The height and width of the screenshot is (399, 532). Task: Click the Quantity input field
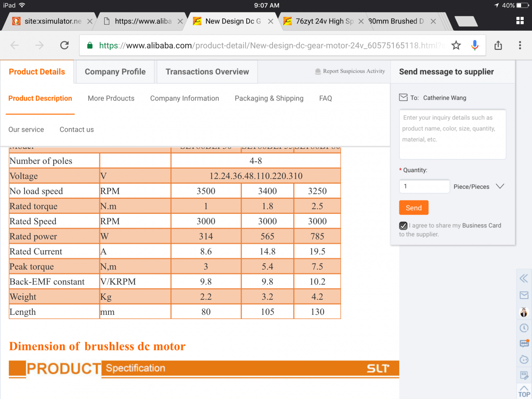pyautogui.click(x=425, y=186)
